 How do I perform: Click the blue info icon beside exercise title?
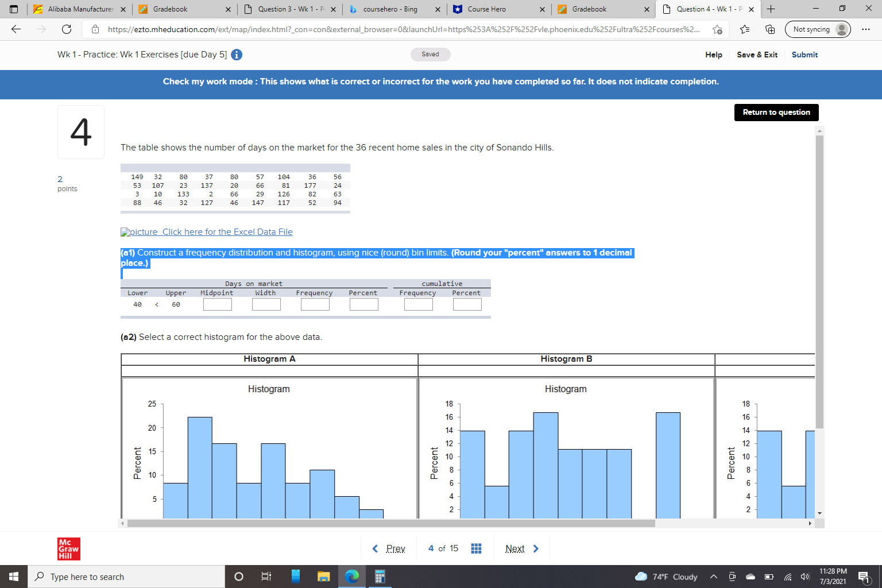click(237, 55)
